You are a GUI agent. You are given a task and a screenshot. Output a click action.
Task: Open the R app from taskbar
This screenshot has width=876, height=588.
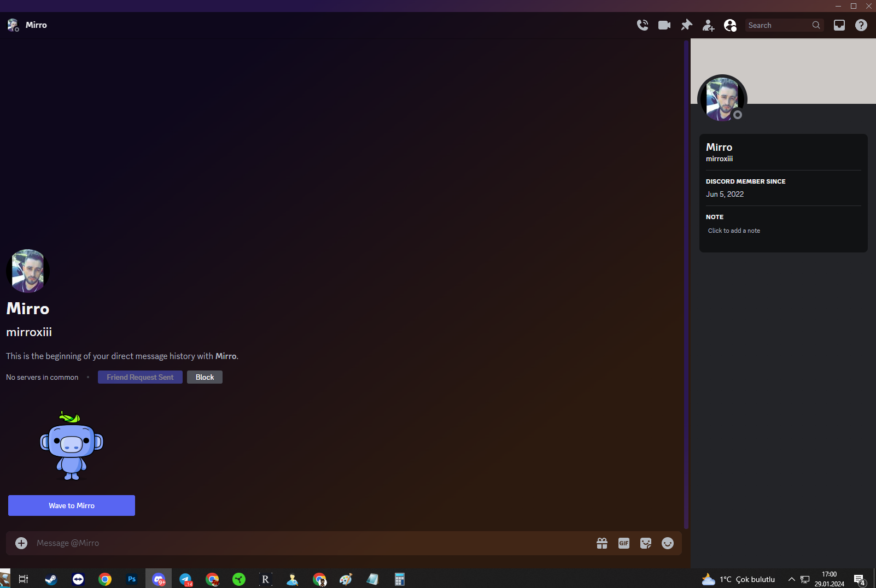[x=266, y=579]
